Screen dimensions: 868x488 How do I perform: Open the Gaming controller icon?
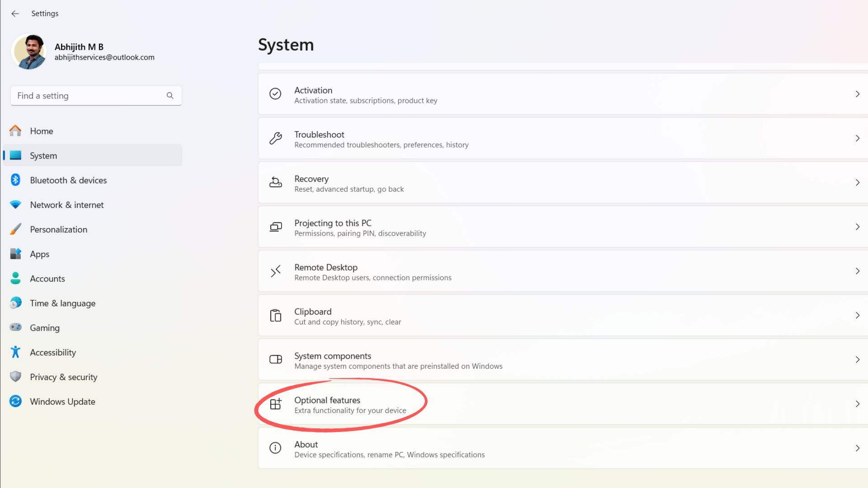coord(15,328)
